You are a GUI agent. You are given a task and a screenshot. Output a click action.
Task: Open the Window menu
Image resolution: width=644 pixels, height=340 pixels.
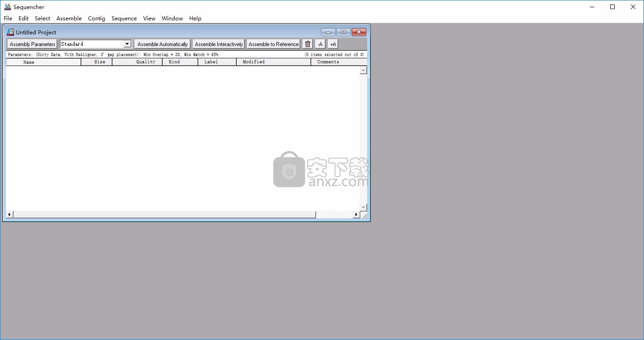tap(173, 19)
